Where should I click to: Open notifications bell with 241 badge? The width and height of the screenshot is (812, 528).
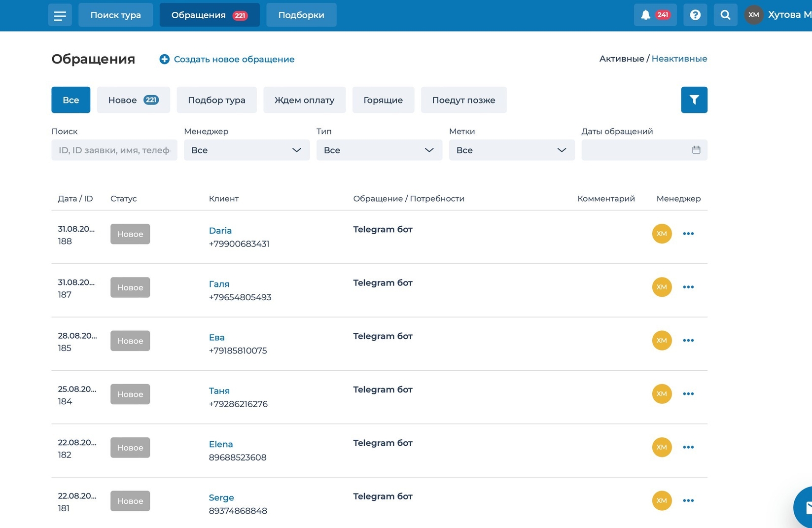pyautogui.click(x=655, y=15)
